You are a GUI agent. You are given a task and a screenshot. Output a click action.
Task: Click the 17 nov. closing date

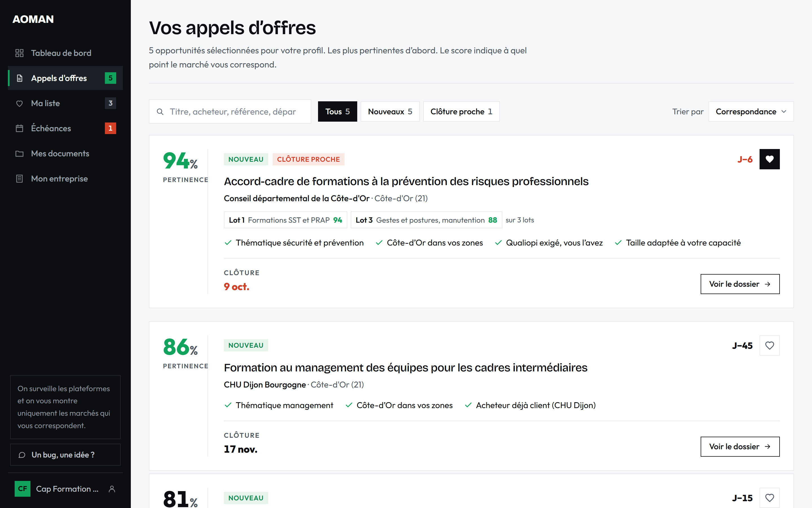[x=240, y=450]
